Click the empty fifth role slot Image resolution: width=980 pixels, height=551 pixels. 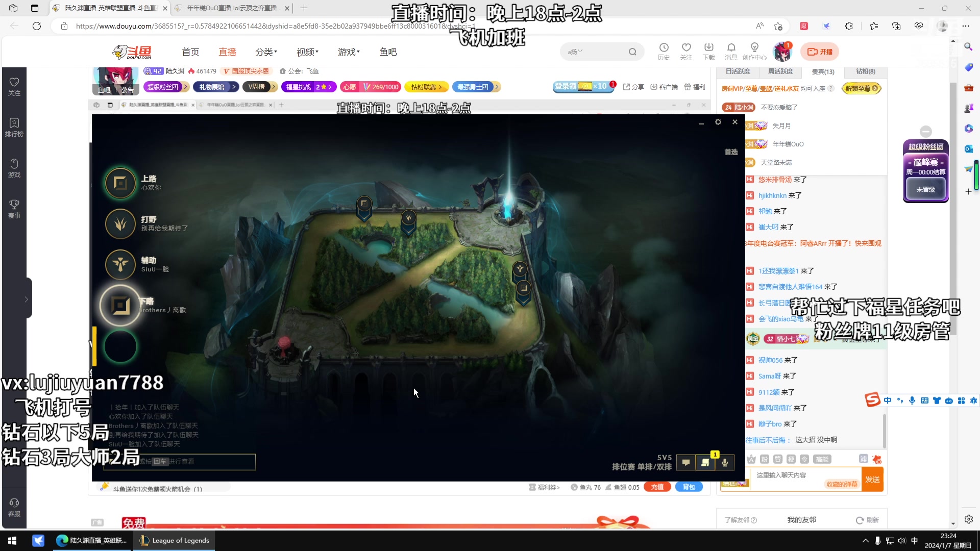point(120,346)
